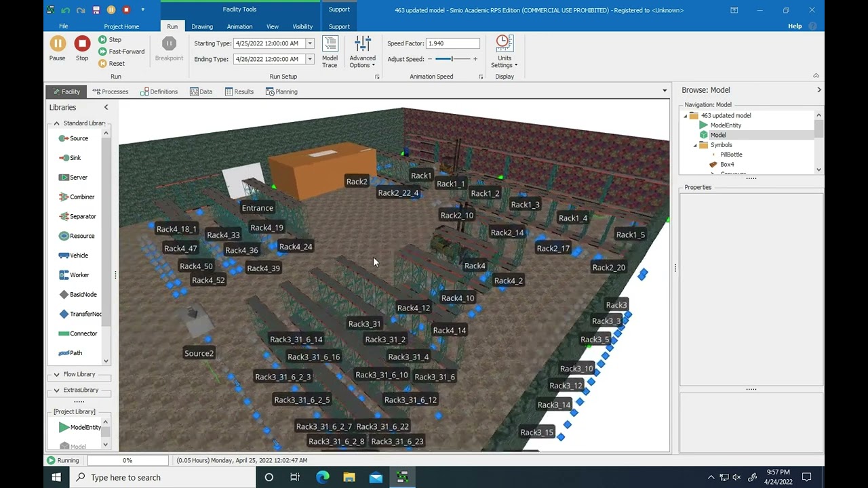Select the Resource object in library
868x488 pixels.
pyautogui.click(x=76, y=236)
